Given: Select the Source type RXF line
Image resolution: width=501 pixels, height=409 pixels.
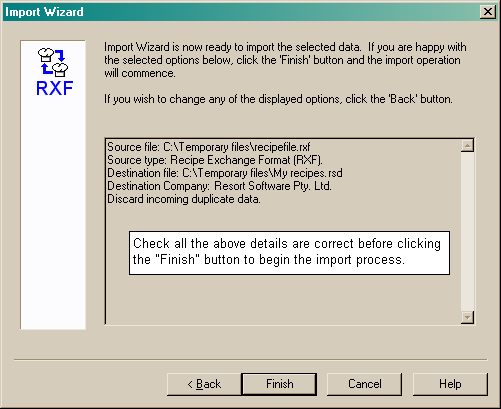Looking at the screenshot, I should [215, 160].
